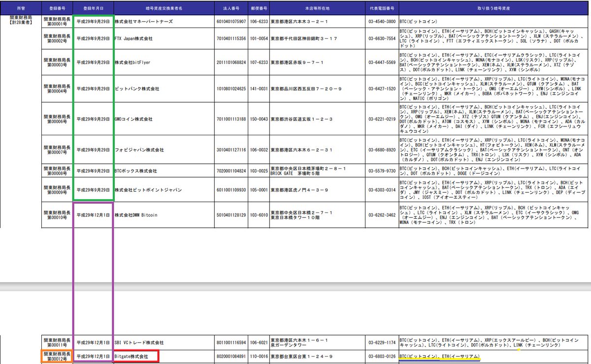Click the 代表電話番号 column header
This screenshot has height=364, width=591.
(382, 9)
